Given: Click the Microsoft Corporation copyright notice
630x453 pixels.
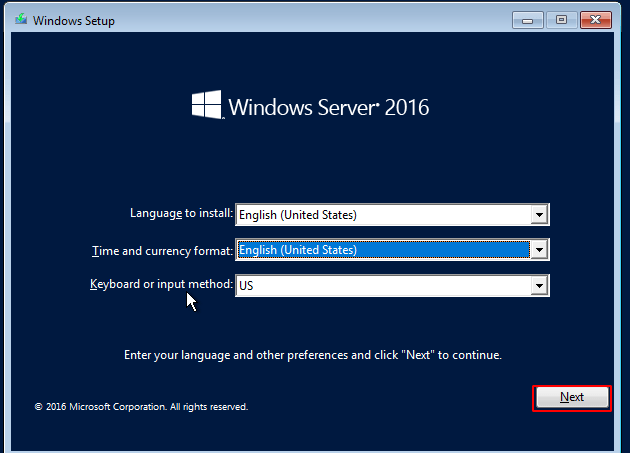Looking at the screenshot, I should pos(141,407).
